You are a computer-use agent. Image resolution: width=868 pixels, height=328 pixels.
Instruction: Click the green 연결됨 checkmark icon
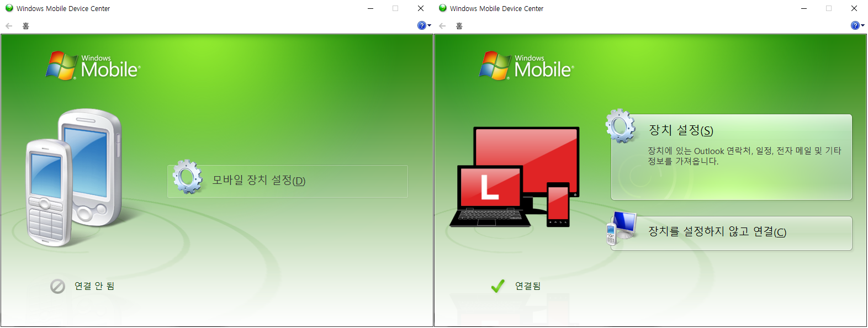[497, 285]
